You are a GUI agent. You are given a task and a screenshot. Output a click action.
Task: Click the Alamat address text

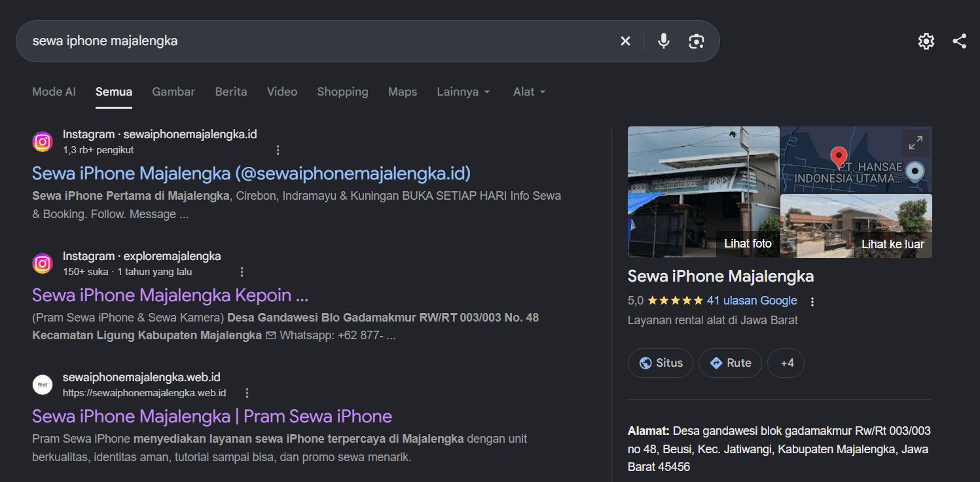coord(779,449)
